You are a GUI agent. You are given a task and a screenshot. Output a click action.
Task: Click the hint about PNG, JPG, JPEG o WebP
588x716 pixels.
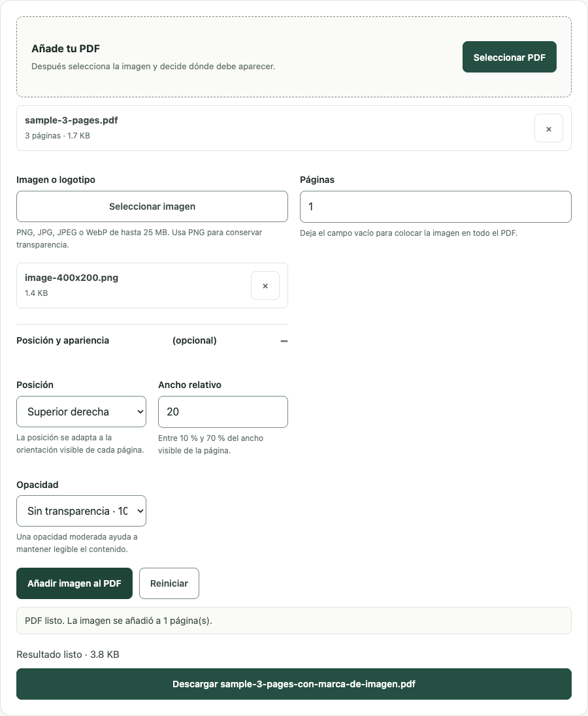coord(139,238)
